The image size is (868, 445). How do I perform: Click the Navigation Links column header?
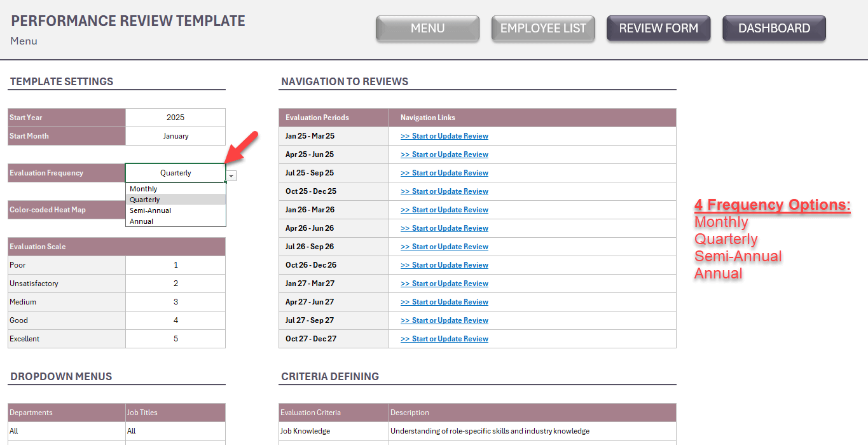point(533,118)
